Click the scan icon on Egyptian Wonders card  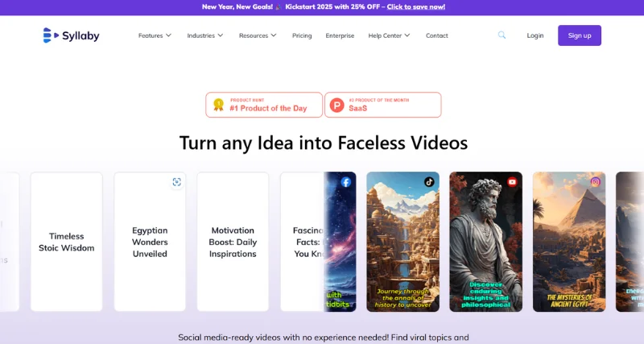pos(176,182)
